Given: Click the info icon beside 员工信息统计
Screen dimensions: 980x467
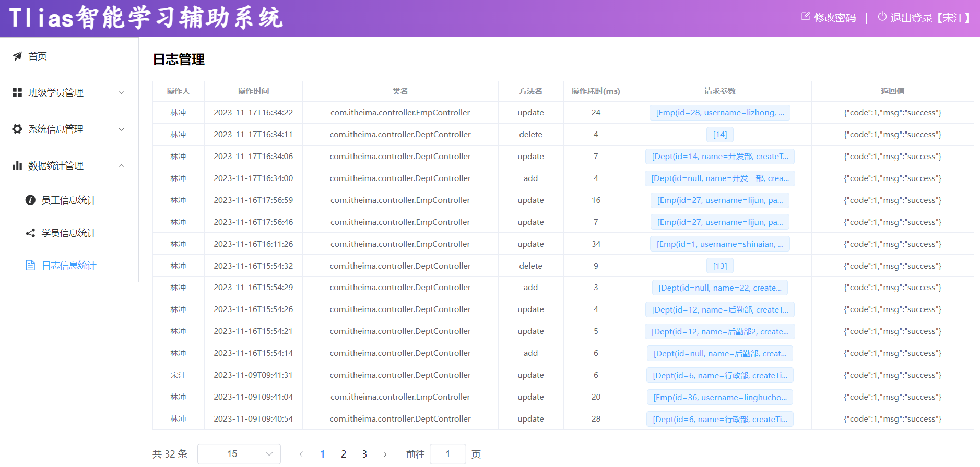Looking at the screenshot, I should [30, 200].
